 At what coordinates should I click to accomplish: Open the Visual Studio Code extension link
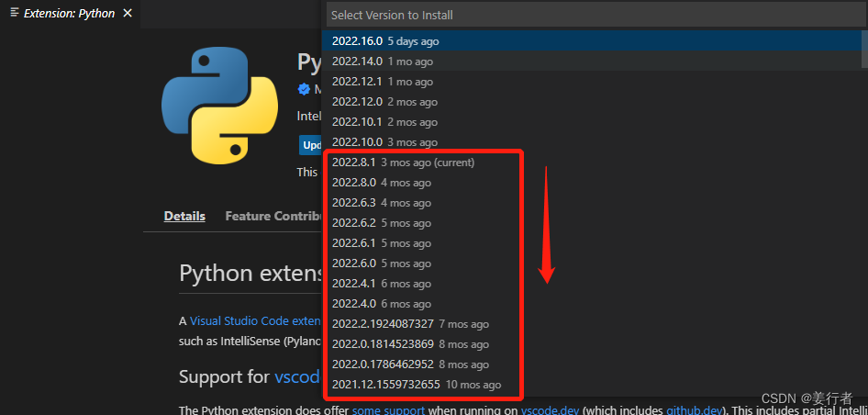click(255, 320)
